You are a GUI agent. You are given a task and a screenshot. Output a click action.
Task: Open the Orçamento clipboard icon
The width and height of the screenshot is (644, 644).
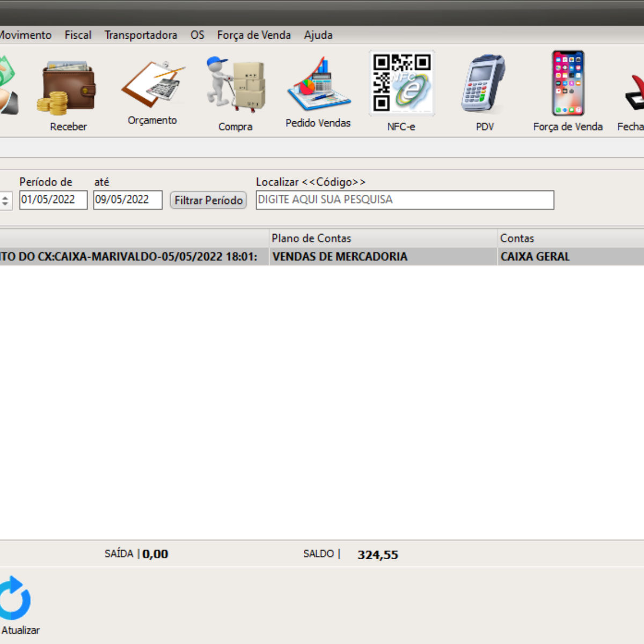click(153, 85)
